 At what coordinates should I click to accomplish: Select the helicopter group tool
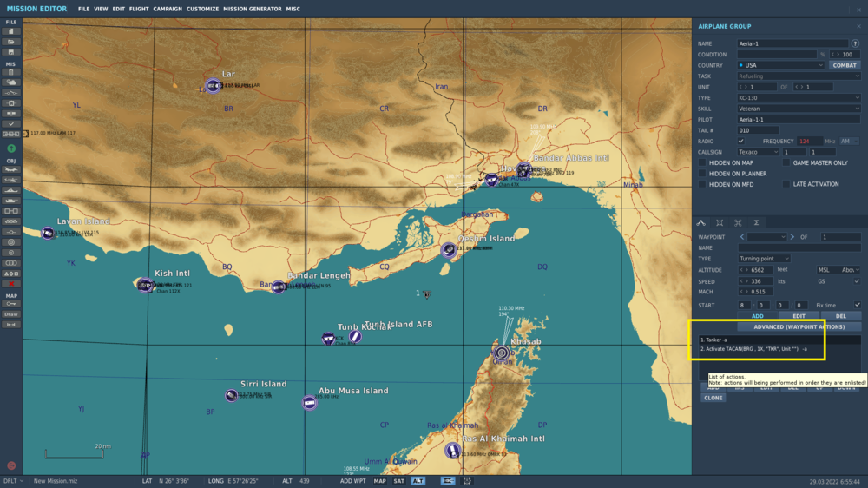11,180
